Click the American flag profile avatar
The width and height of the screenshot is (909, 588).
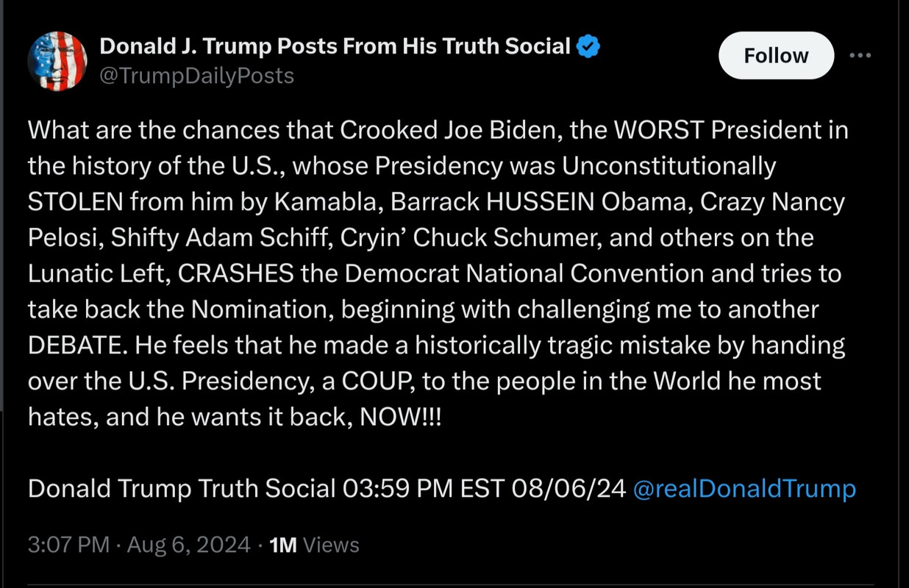[x=57, y=61]
